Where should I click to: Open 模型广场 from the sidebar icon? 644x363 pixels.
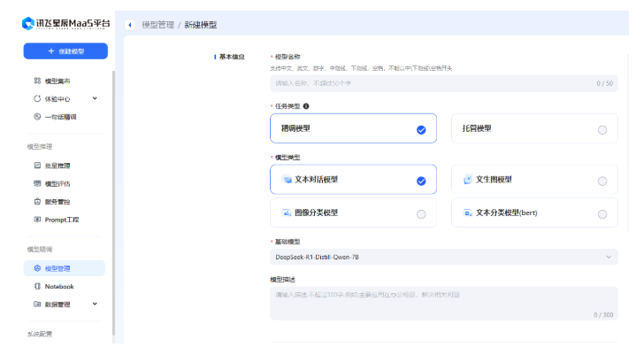coord(37,81)
